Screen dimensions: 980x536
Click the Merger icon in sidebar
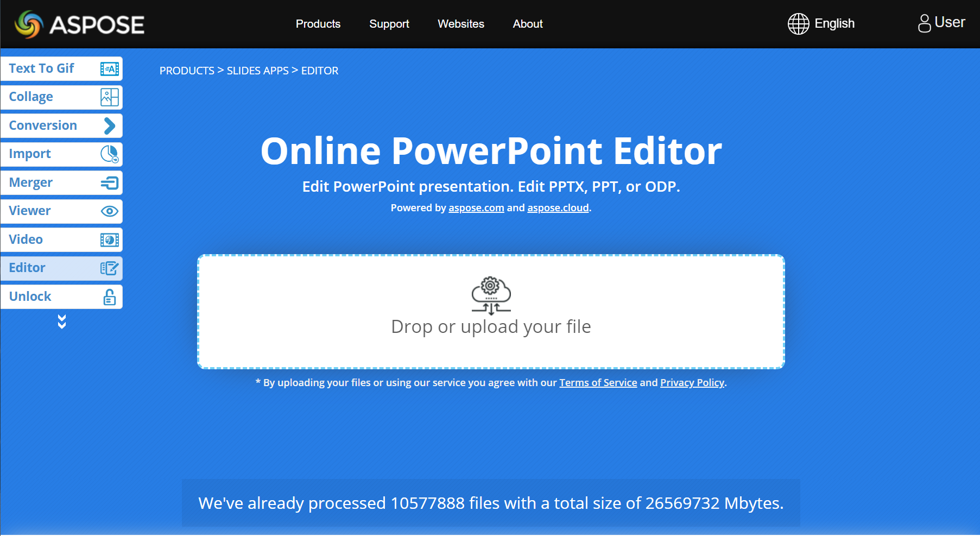click(x=109, y=183)
